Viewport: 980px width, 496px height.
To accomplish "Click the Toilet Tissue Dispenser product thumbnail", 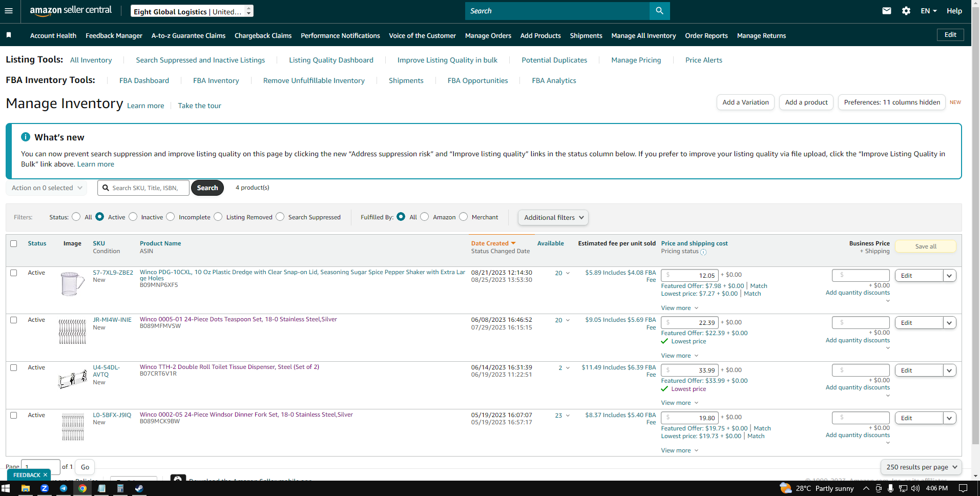I will coord(73,379).
